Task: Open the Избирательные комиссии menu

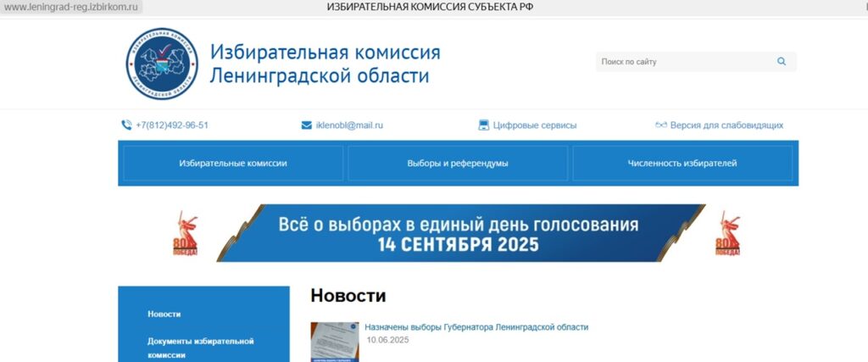Action: (x=233, y=164)
